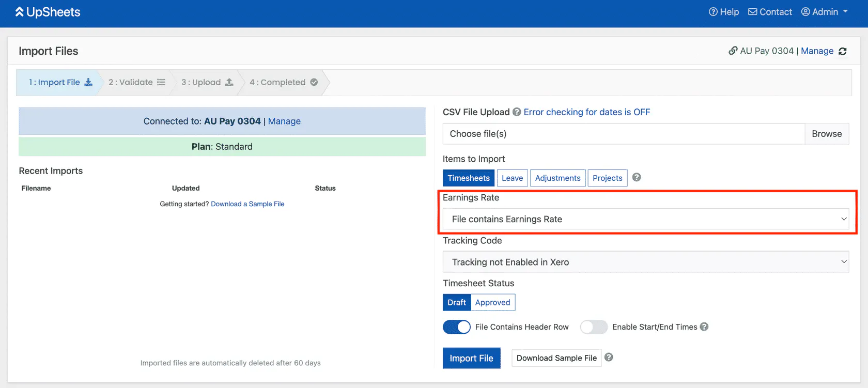Screen dimensions: 868x388
Task: Click the Browse button for file upload
Action: [827, 134]
